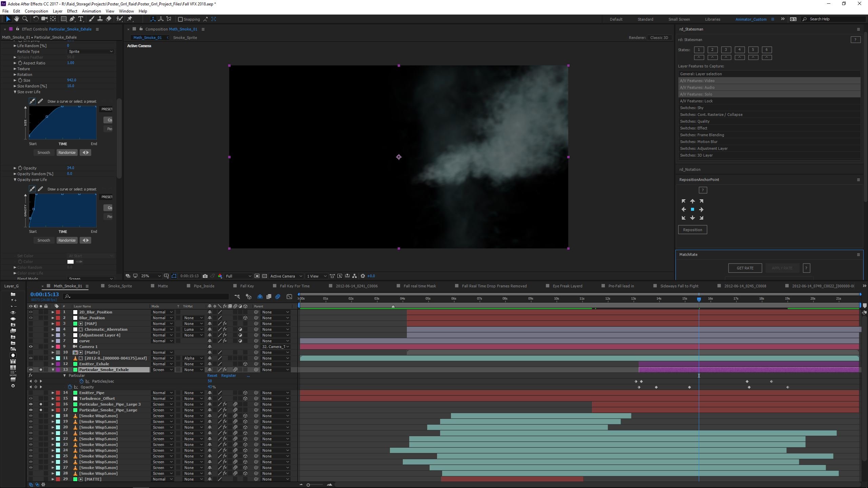Hide the 2D_Blur_Position layer

click(31, 312)
